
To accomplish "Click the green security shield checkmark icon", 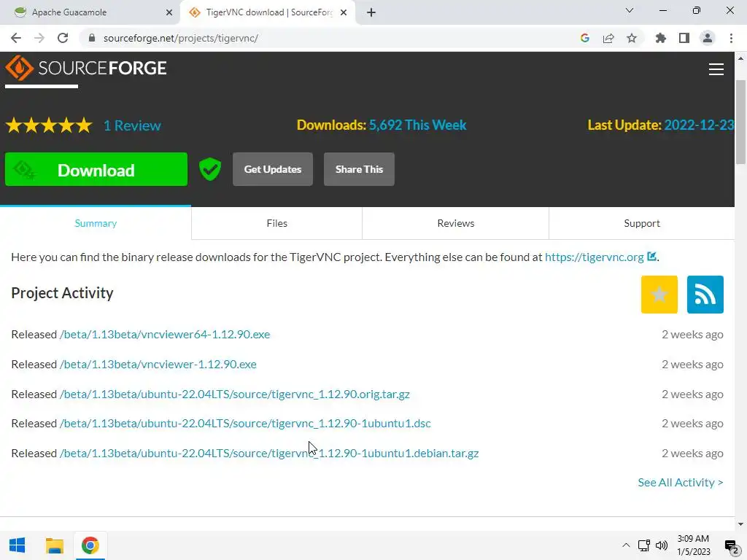I will pos(210,169).
